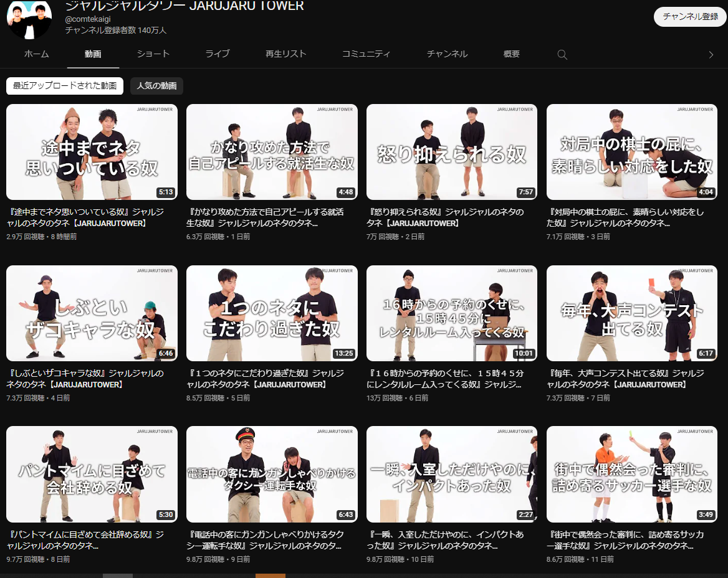Open thumbnail 16時からの予約のくせに

(452, 313)
